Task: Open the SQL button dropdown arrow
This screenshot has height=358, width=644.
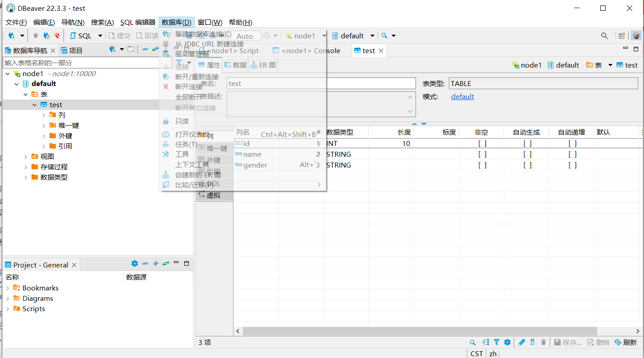Action: (100, 36)
